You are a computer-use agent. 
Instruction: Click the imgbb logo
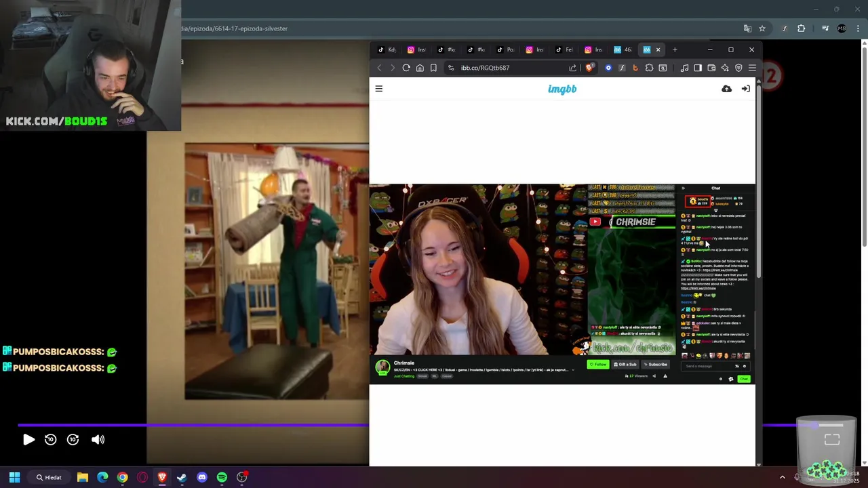point(562,89)
